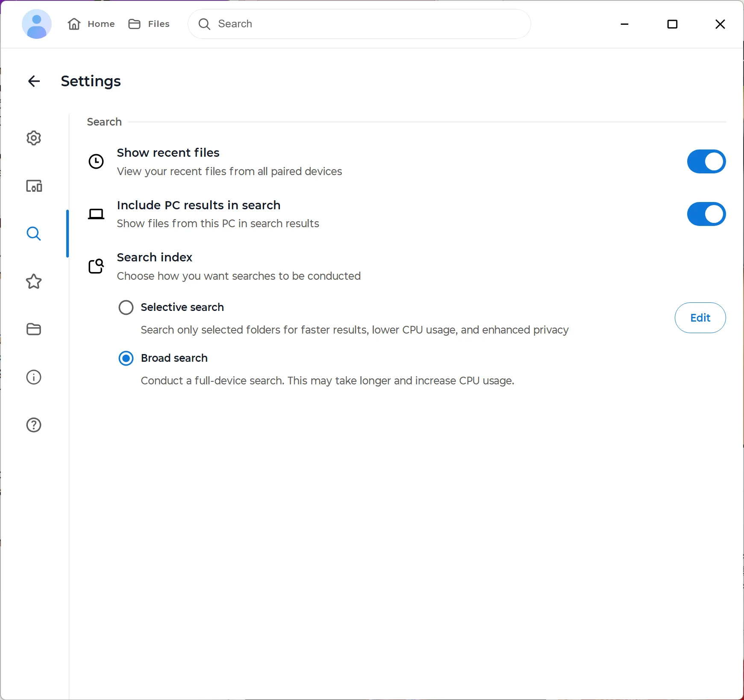Click the 'Search index' heading text
744x700 pixels.
point(155,257)
